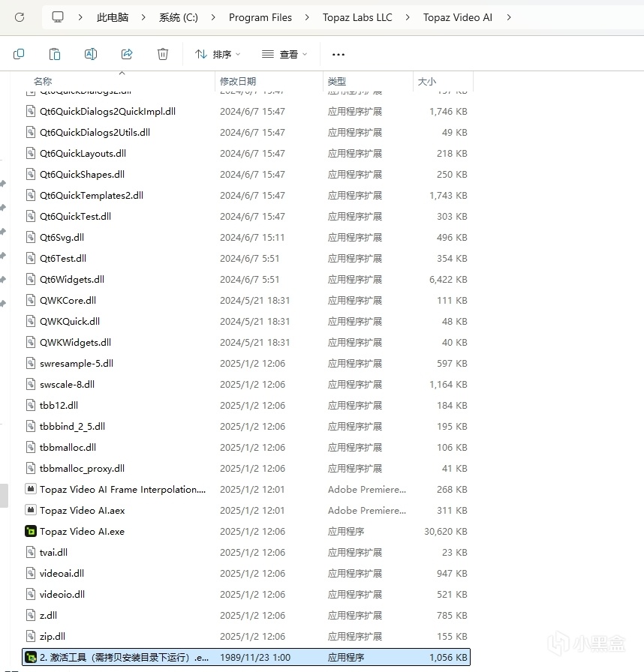Select Qt6QuickTest.dll file icon
644x672 pixels.
(31, 217)
